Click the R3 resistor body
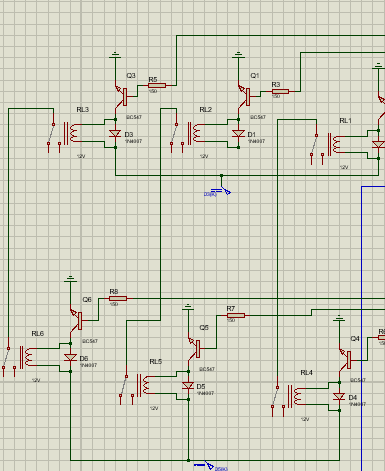This screenshot has width=385, height=471. click(280, 91)
